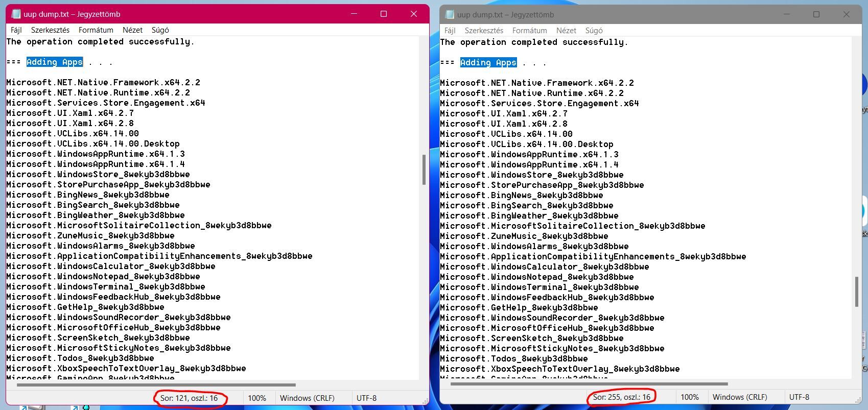This screenshot has height=410, width=868.
Task: Click Microsoft.XboxSpeechToTextOverlay line in right window
Action: [560, 369]
